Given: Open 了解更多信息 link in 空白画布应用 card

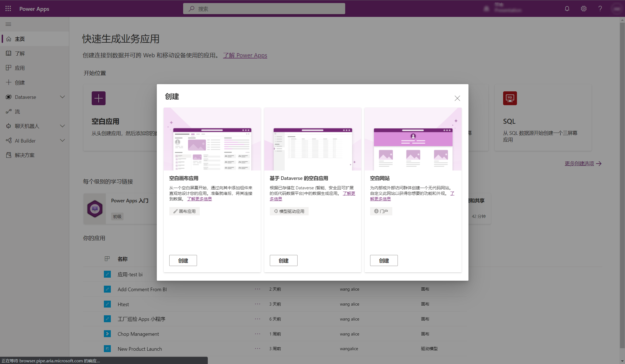Looking at the screenshot, I should (199, 199).
